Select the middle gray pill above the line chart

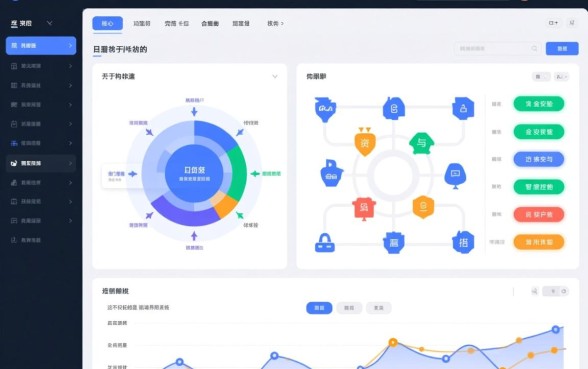[349, 308]
